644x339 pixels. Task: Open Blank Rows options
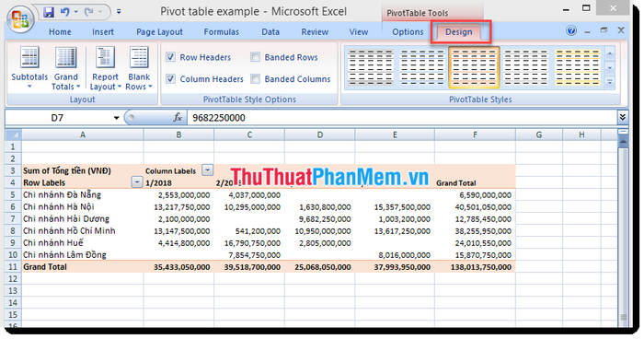click(x=139, y=68)
